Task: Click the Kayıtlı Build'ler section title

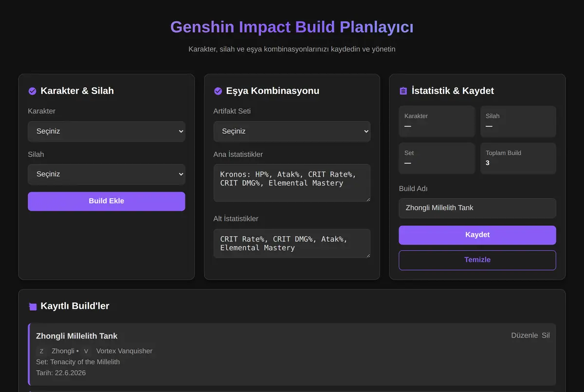Action: tap(75, 306)
